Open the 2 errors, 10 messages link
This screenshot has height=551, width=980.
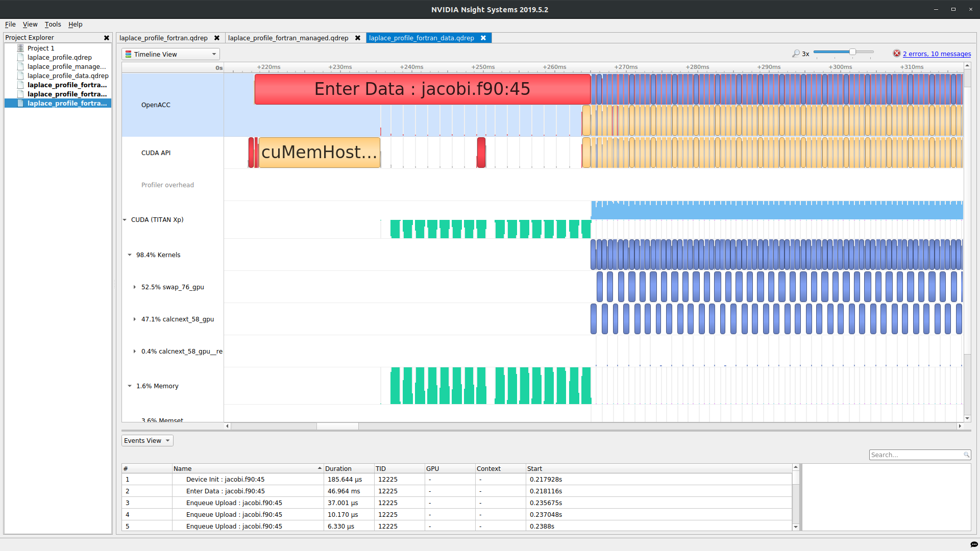[x=937, y=54]
